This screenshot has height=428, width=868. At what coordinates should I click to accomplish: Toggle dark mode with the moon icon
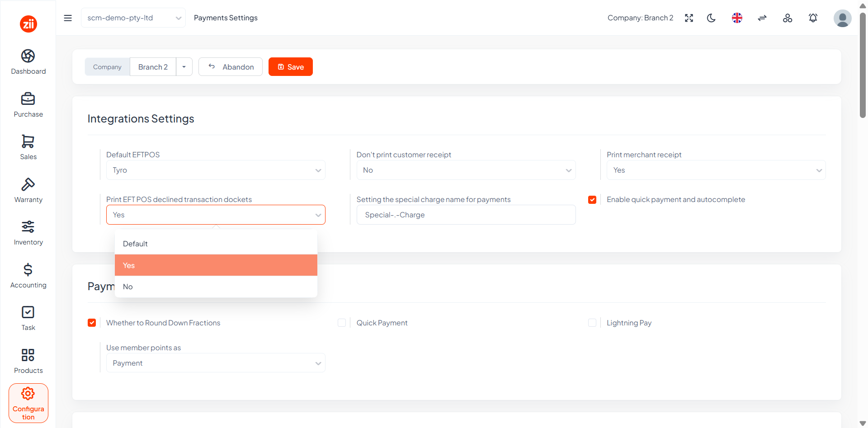[711, 18]
